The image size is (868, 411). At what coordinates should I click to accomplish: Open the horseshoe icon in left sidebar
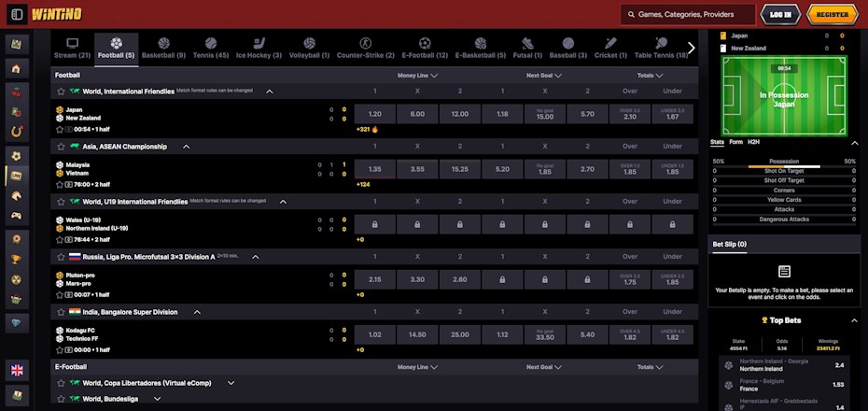[17, 132]
